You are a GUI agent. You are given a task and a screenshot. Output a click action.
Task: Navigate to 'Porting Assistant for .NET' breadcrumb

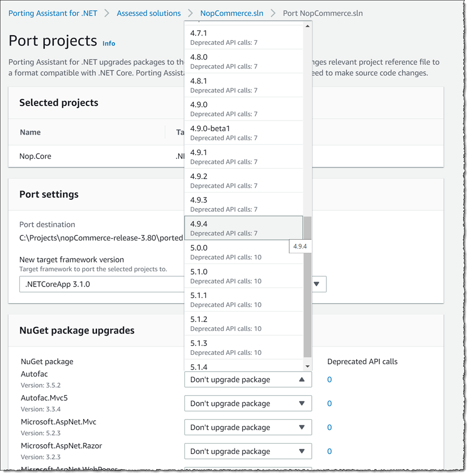[52, 13]
